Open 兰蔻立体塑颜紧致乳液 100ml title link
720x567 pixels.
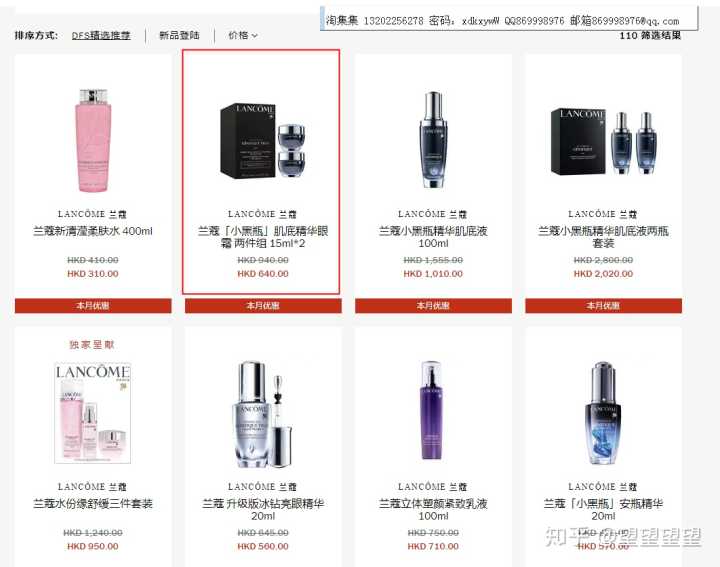point(433,510)
